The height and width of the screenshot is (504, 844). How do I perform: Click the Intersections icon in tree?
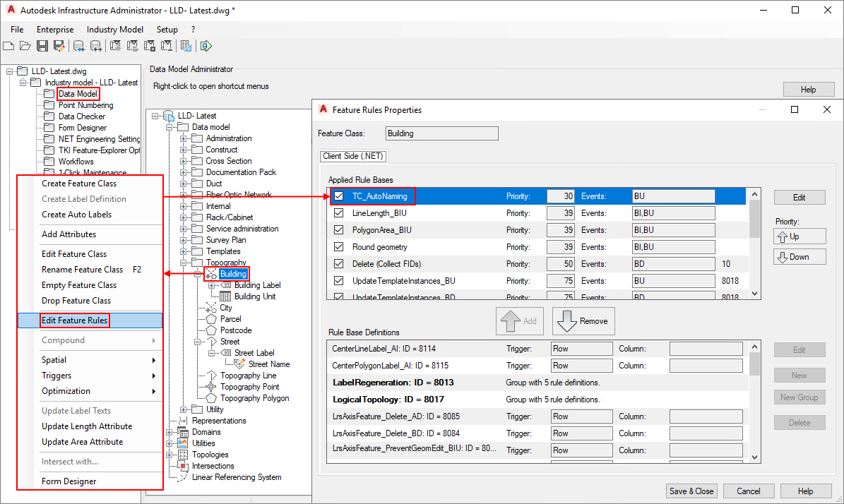(183, 467)
